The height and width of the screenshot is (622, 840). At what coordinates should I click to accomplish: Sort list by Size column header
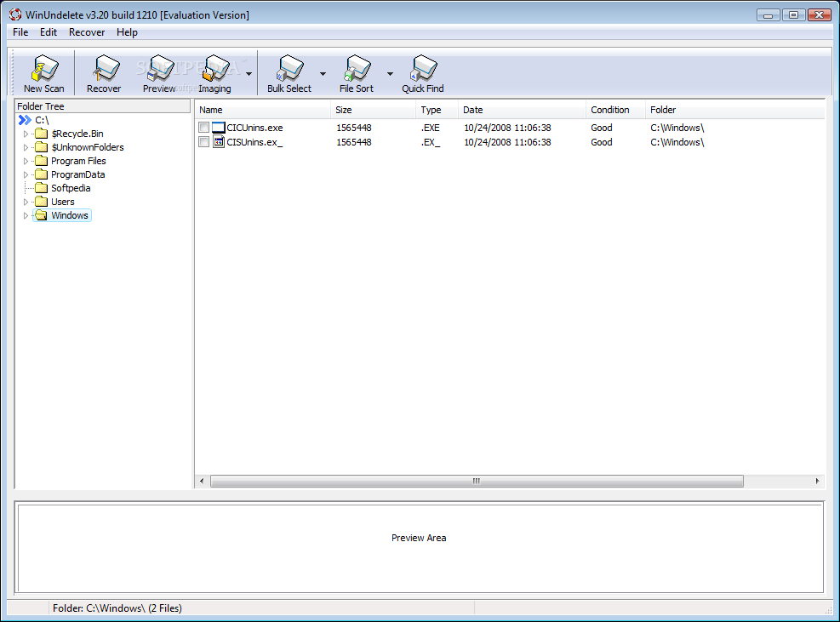pyautogui.click(x=373, y=110)
